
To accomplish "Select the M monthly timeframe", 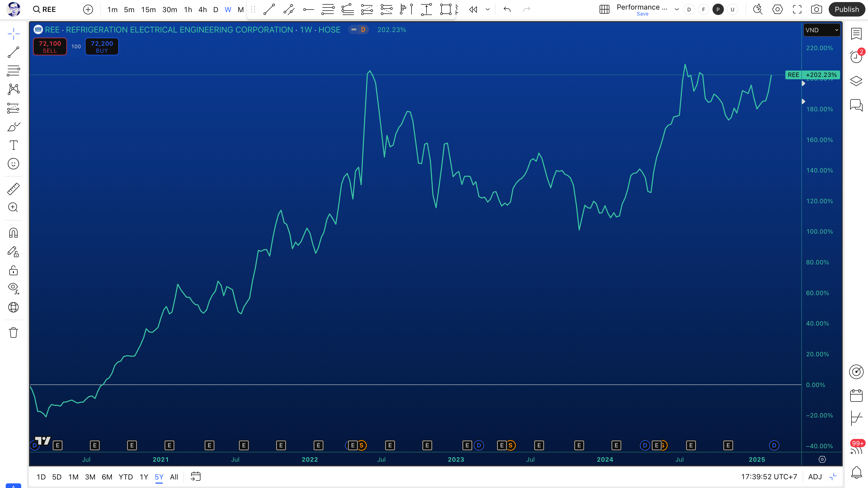I will (x=241, y=10).
